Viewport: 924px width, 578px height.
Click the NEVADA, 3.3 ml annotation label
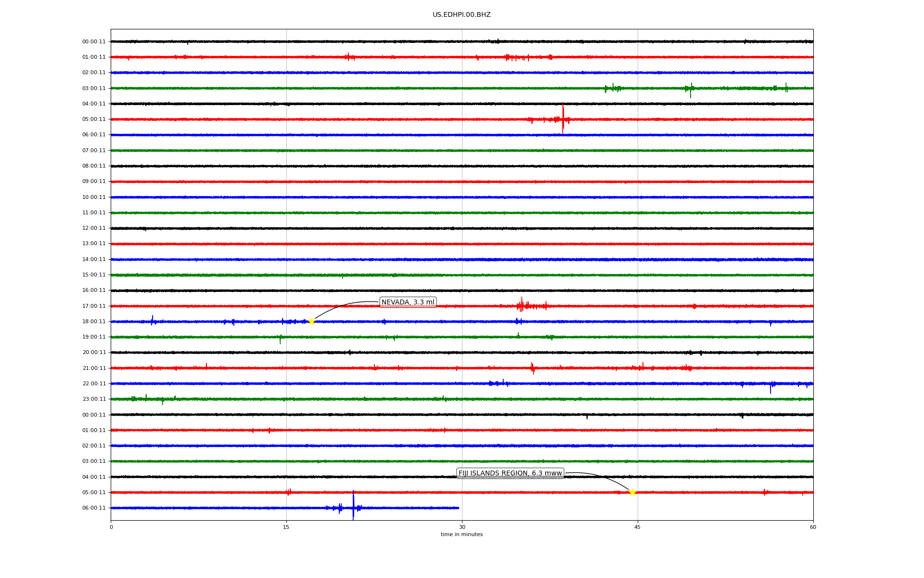click(408, 302)
